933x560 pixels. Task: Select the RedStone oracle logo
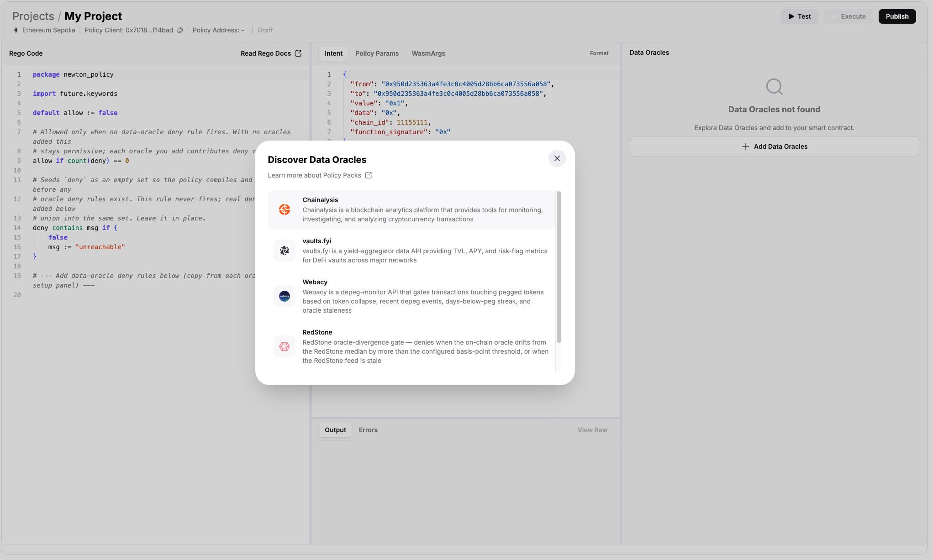coord(285,346)
